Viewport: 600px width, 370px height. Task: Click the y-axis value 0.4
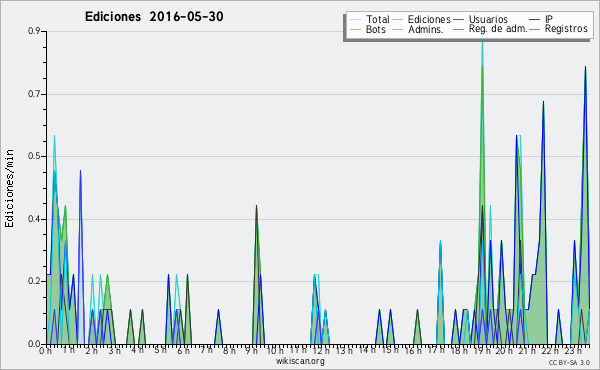click(x=34, y=219)
